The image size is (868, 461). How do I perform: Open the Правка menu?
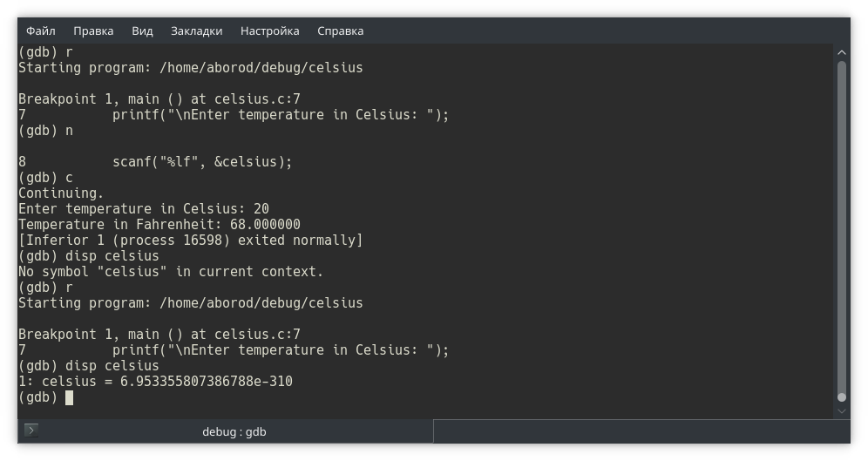pos(93,31)
